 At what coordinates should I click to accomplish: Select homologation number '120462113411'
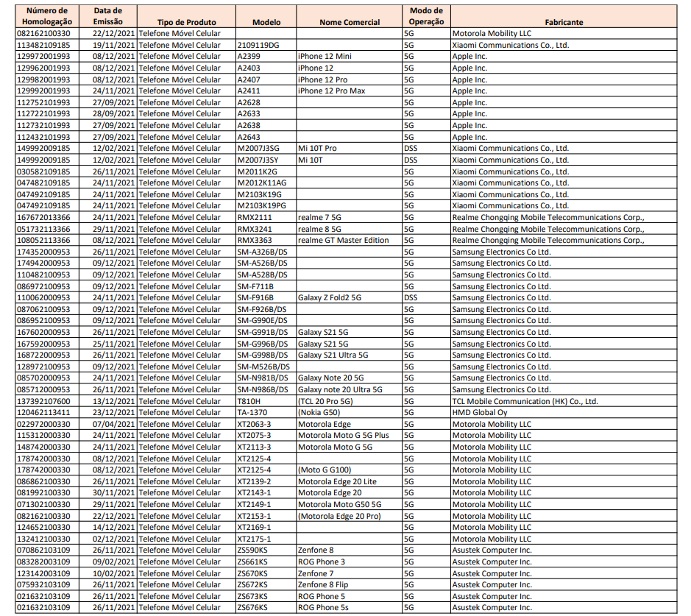(x=47, y=413)
